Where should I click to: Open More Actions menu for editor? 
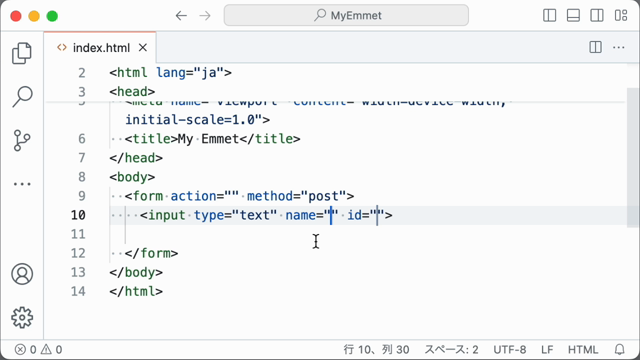[x=619, y=47]
